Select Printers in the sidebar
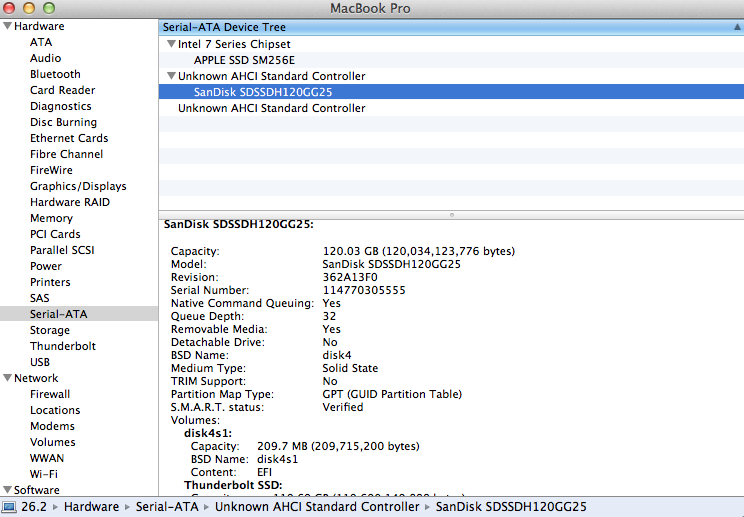Screen dimensions: 744x517 pyautogui.click(x=50, y=282)
